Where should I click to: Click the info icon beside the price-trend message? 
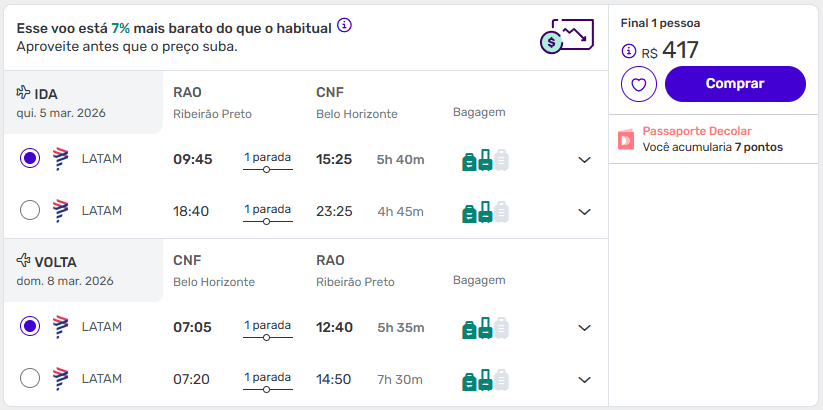(x=344, y=25)
